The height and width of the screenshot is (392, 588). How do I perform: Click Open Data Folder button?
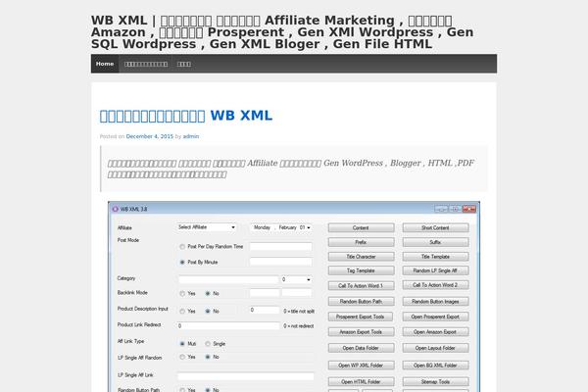point(361,348)
